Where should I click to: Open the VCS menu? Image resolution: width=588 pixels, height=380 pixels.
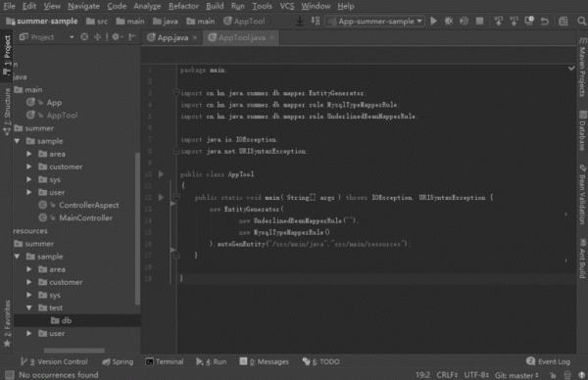pyautogui.click(x=287, y=6)
